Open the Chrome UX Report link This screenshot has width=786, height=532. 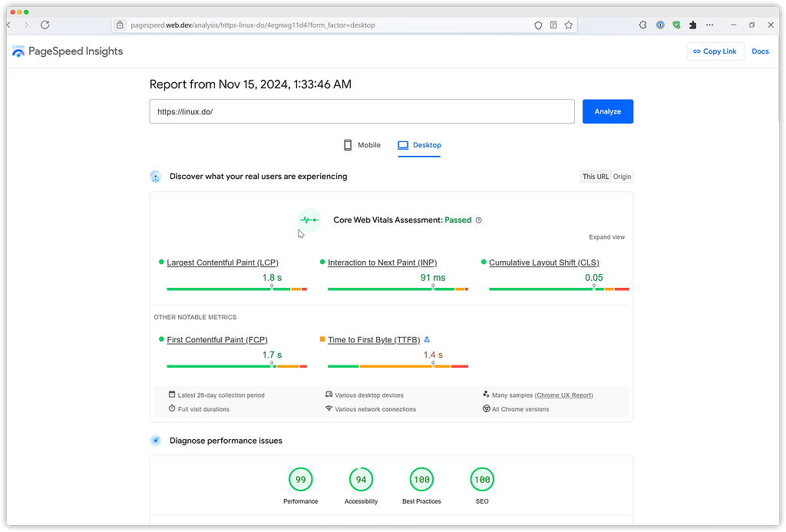[x=564, y=395]
